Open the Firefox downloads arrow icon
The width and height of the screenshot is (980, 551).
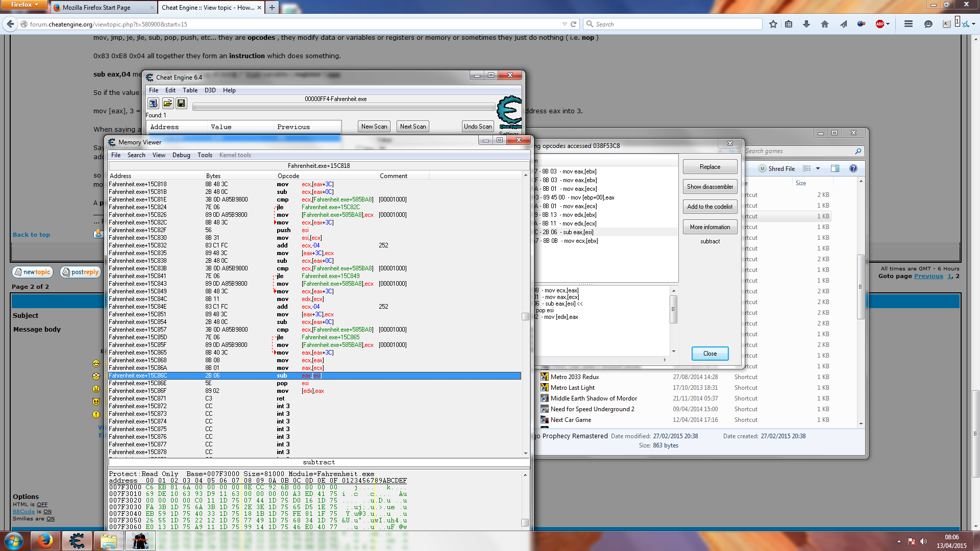(x=806, y=24)
